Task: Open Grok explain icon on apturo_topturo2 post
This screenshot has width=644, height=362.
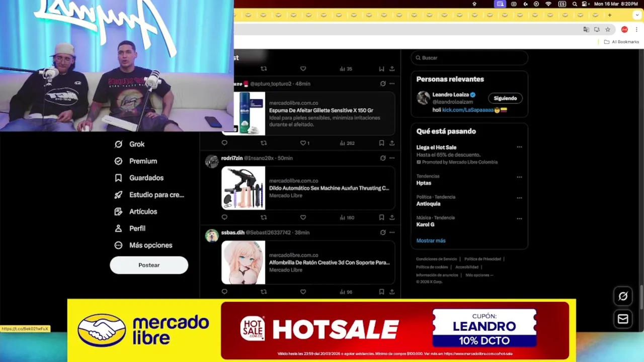Action: tap(383, 83)
